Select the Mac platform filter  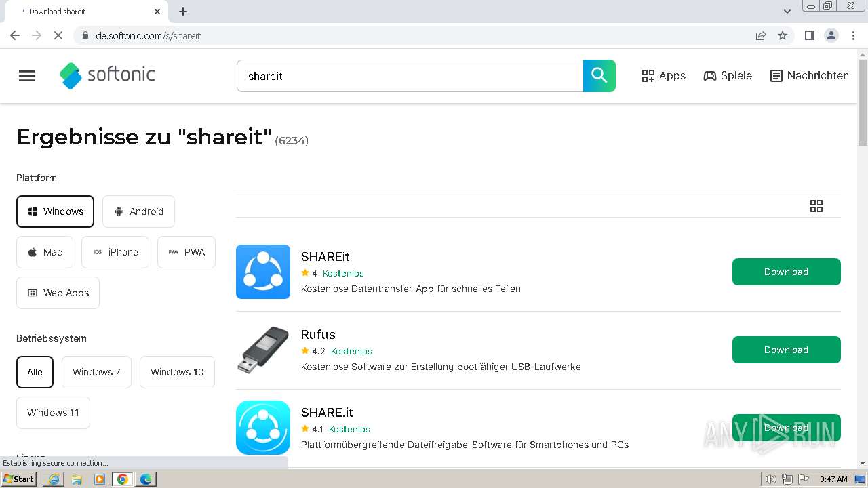click(x=45, y=252)
